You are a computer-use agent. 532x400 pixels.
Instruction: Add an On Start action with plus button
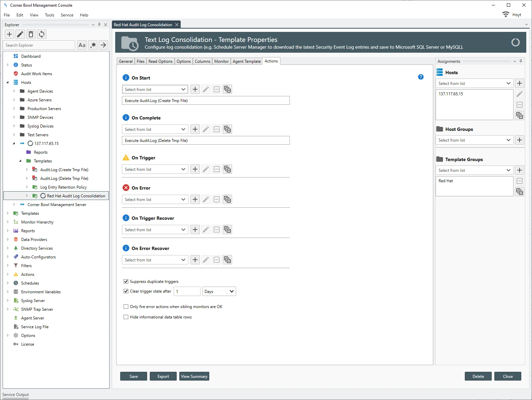(195, 90)
